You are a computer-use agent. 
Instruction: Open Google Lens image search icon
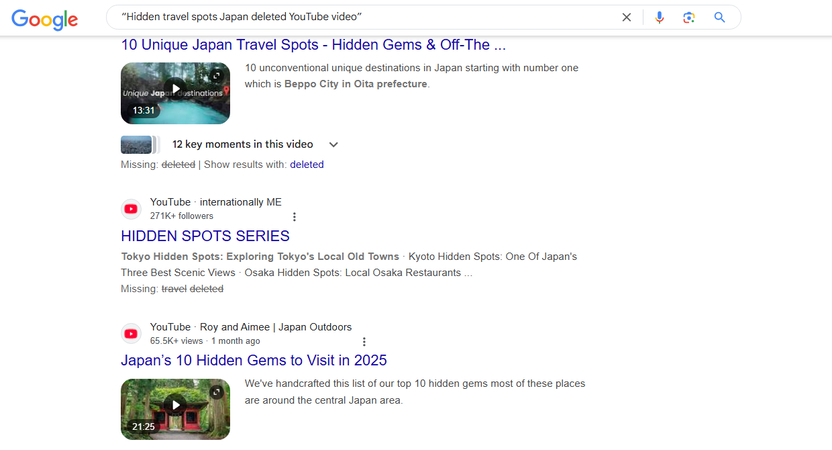pos(689,17)
